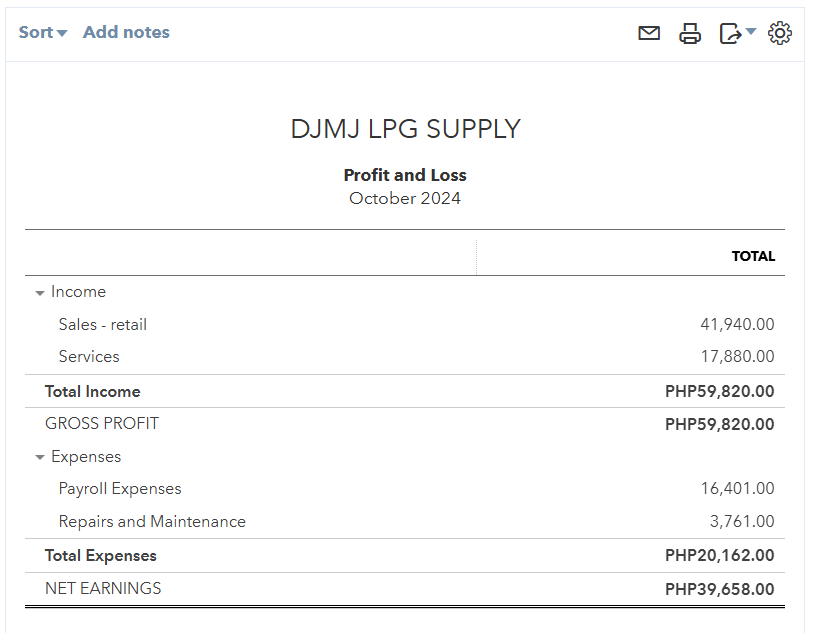Collapse the Income section arrow
Viewport: 827px width, 633px height.
point(40,293)
